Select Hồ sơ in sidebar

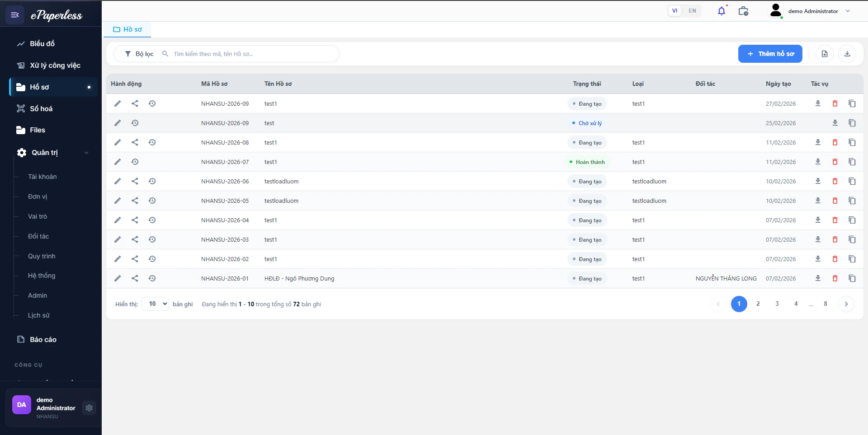point(53,87)
